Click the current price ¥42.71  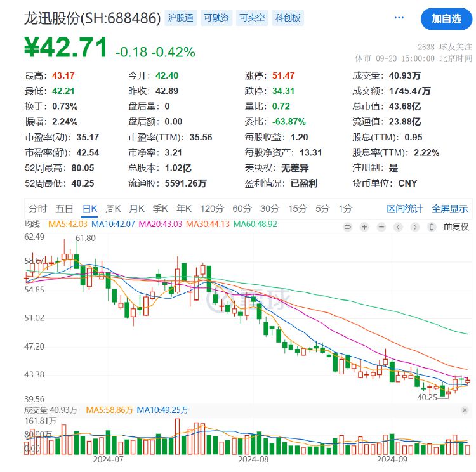click(x=65, y=48)
